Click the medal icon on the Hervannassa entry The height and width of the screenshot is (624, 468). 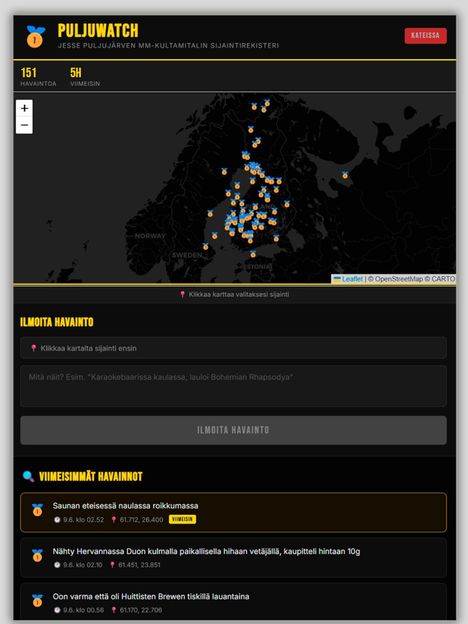[37, 555]
